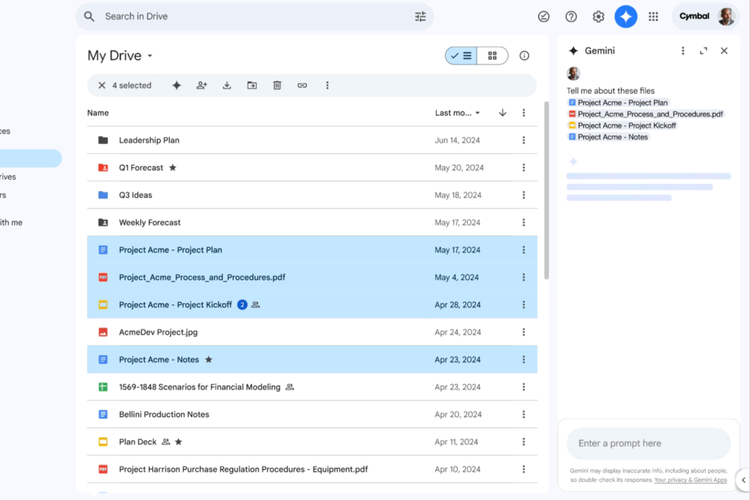
Task: Open the Settings gear icon
Action: tap(598, 16)
